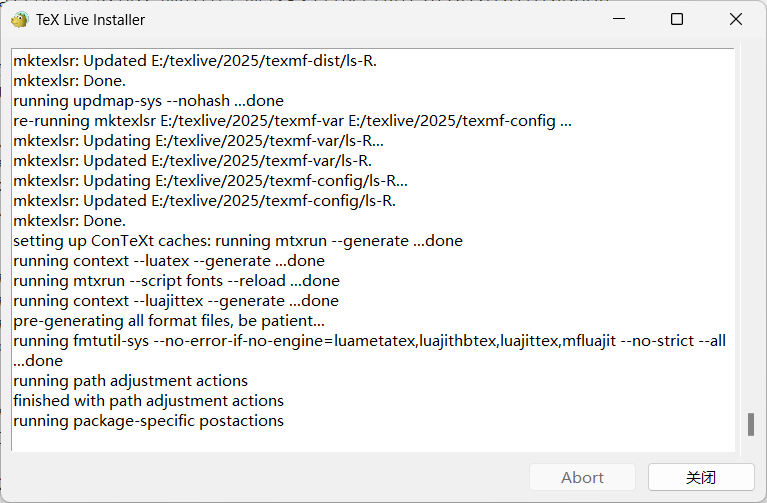The width and height of the screenshot is (767, 503).
Task: Maximize the TeX Live Installer window
Action: coord(677,19)
